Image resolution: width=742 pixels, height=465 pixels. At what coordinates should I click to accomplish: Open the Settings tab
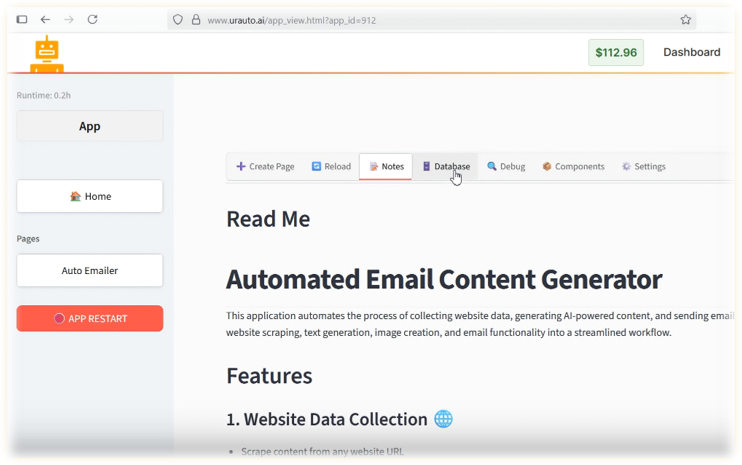[643, 167]
